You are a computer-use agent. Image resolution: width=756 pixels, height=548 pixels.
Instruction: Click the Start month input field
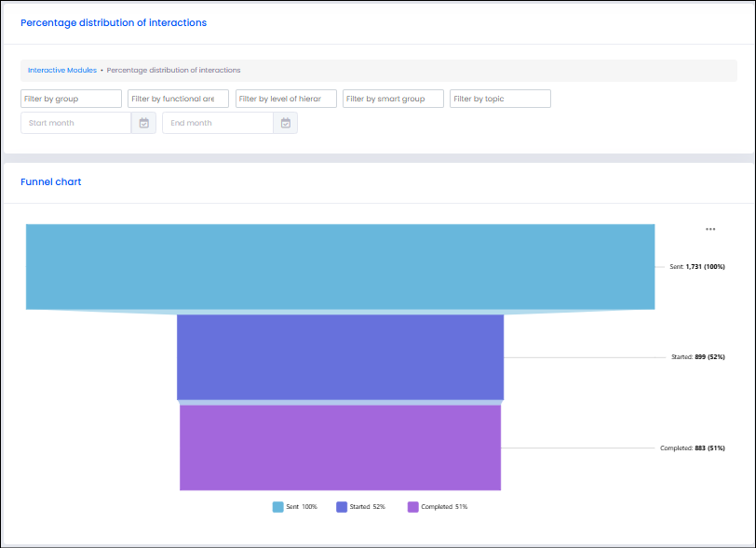pyautogui.click(x=76, y=123)
